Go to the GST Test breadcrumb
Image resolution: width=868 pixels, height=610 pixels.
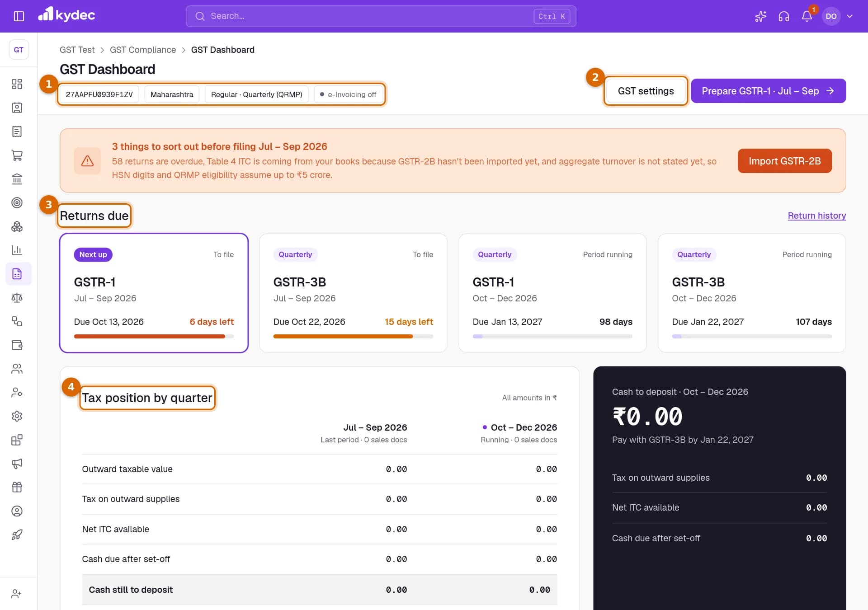click(77, 50)
